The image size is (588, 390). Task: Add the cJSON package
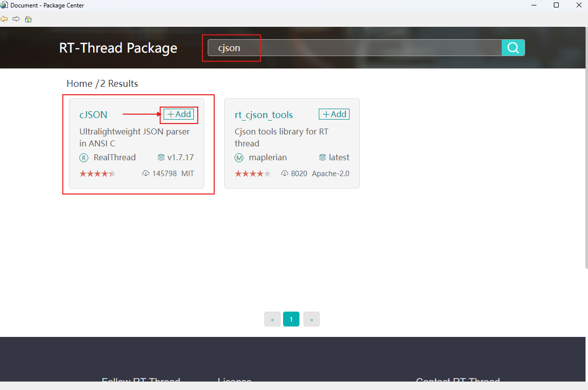pos(179,114)
